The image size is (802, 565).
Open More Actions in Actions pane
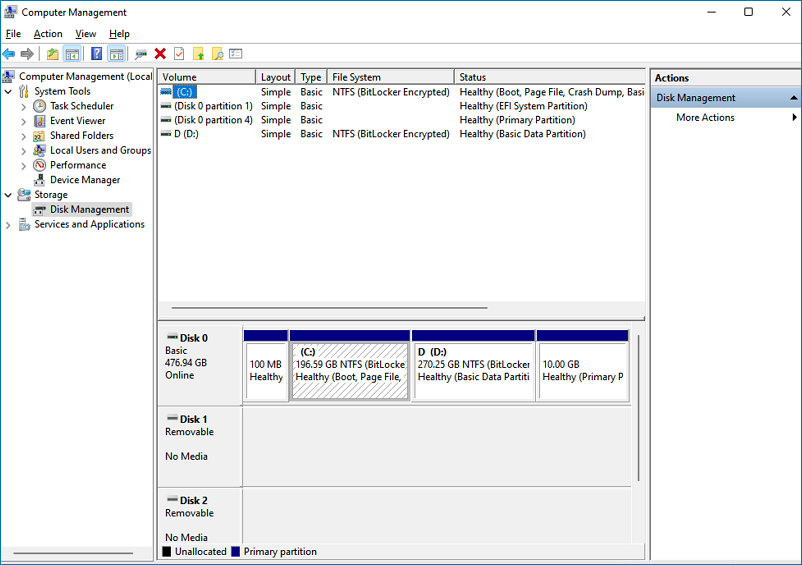705,118
